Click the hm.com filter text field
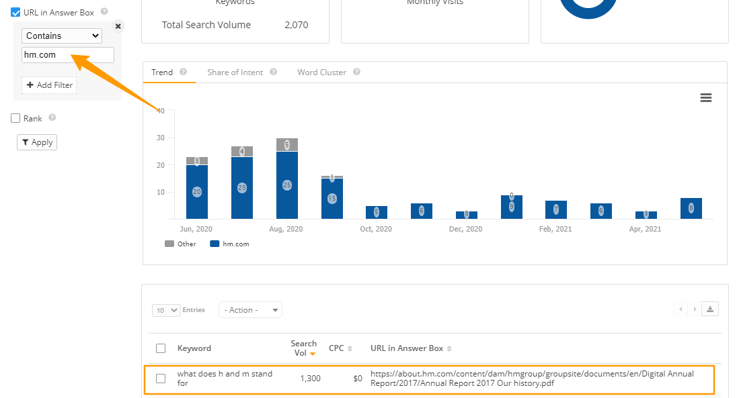Screen dimensions: 737x398 68,55
